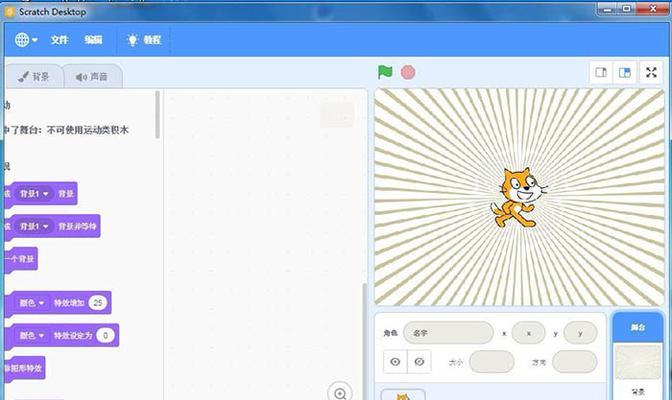Open the globe language menu
This screenshot has height=400, width=672.
[26, 40]
